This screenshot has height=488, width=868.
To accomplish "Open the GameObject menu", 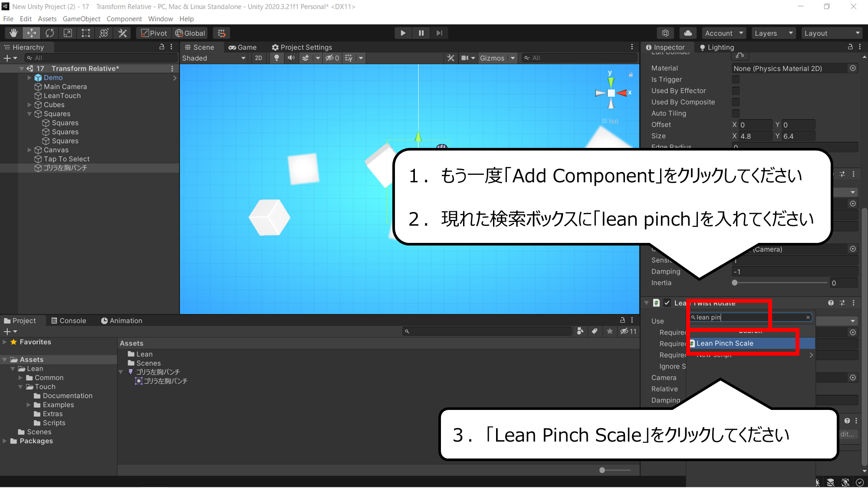I will (x=81, y=19).
